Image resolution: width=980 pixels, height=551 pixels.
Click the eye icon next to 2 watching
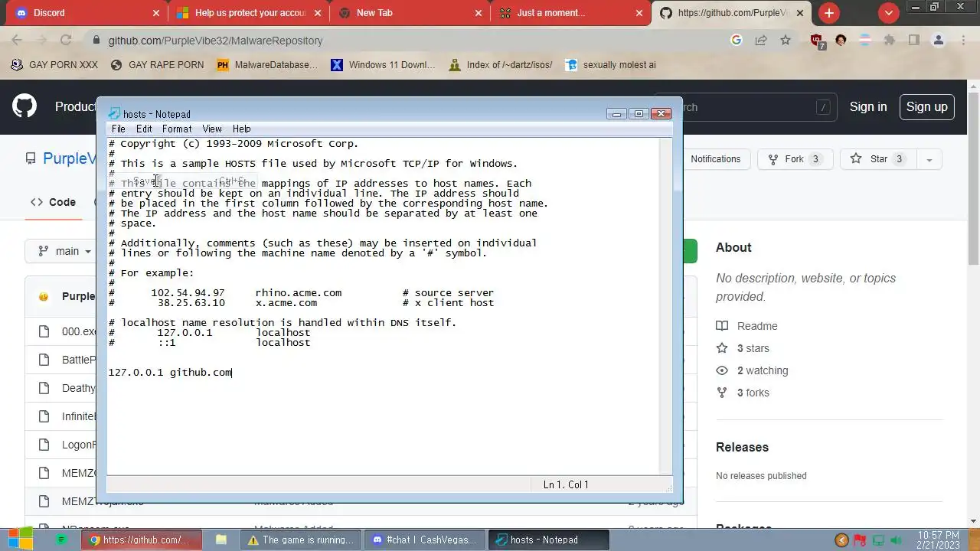tap(722, 370)
